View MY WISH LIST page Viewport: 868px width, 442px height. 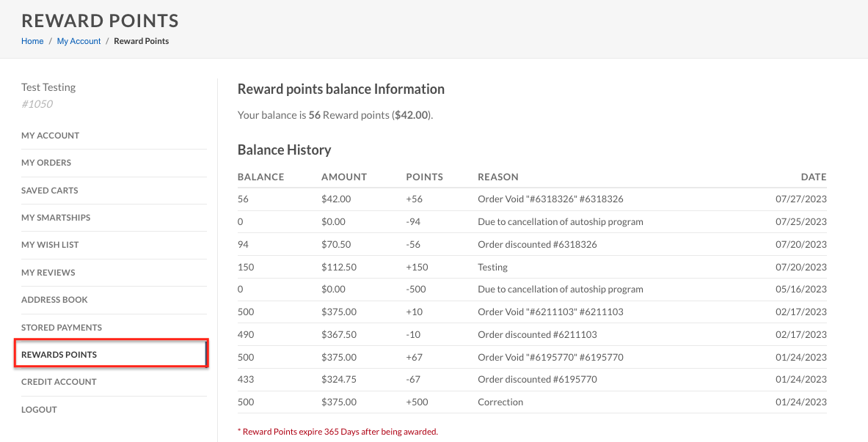tap(50, 245)
